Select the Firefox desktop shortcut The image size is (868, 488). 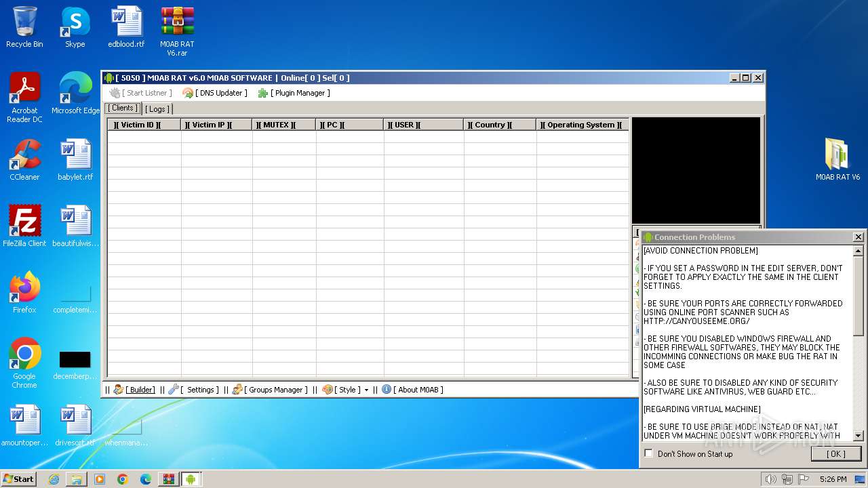pyautogui.click(x=24, y=293)
